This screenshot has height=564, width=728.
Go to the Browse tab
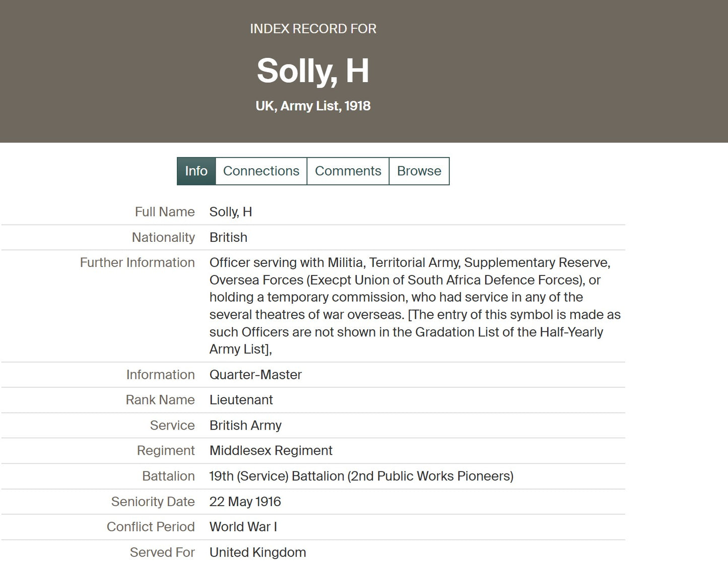click(x=419, y=171)
